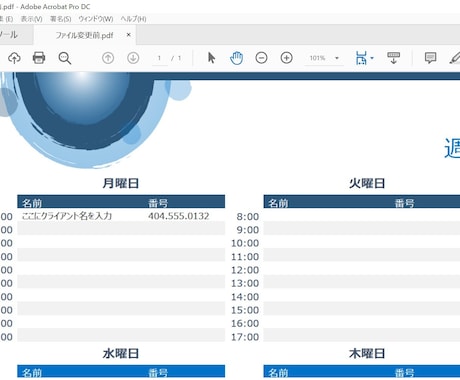Click 名前 header in Tuesday table
Viewport: 460px width, 380px height.
click(278, 203)
